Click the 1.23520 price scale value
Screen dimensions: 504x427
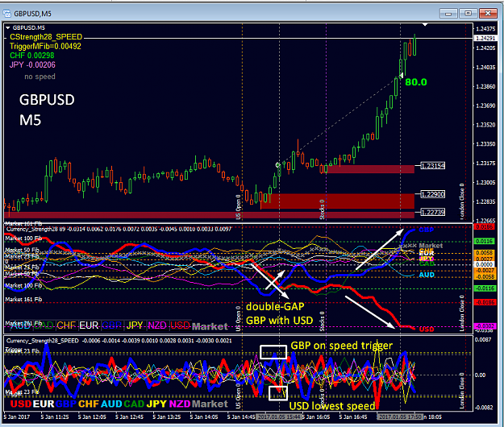(485, 125)
